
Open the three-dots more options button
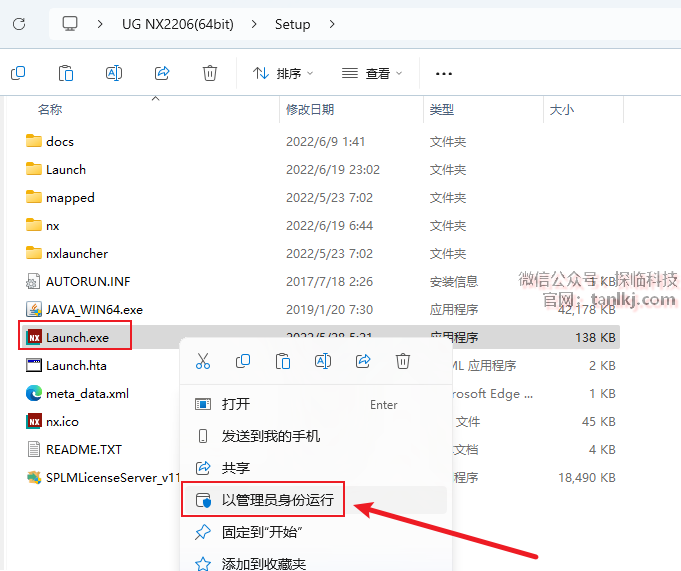[444, 73]
